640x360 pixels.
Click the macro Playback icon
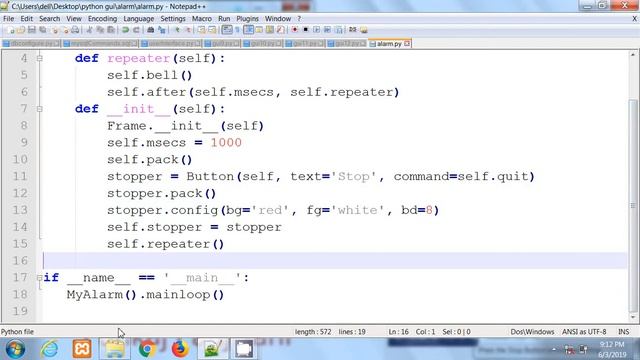pos(317,30)
